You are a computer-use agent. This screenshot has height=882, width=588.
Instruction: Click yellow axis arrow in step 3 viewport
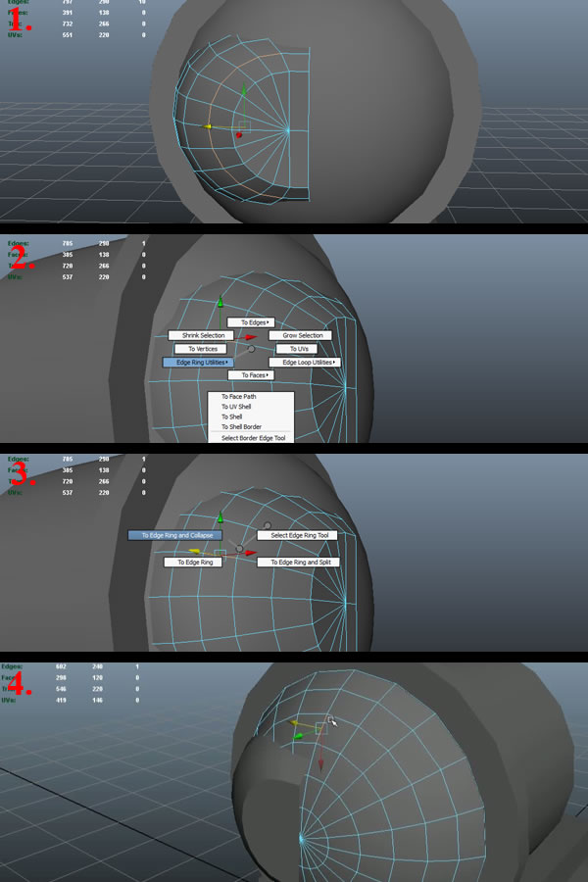click(195, 552)
